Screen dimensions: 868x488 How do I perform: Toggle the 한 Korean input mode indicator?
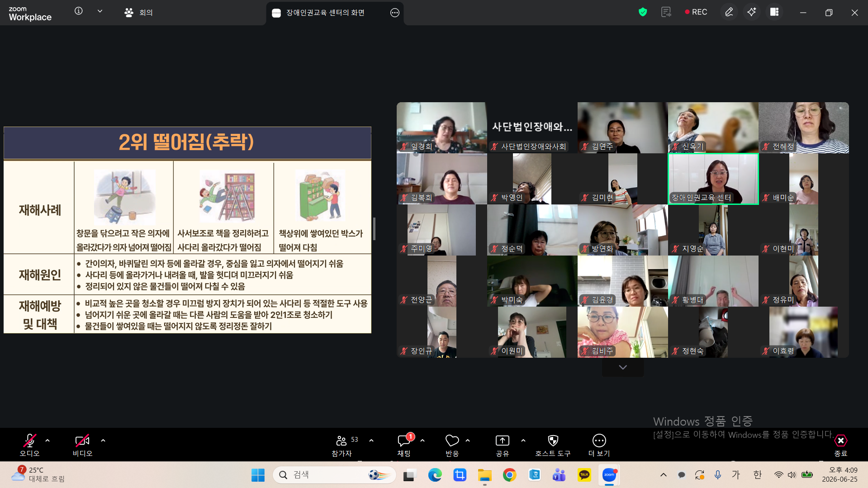[758, 475]
